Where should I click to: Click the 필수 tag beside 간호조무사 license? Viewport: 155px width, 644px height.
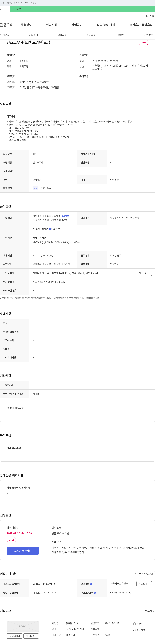point(35,188)
